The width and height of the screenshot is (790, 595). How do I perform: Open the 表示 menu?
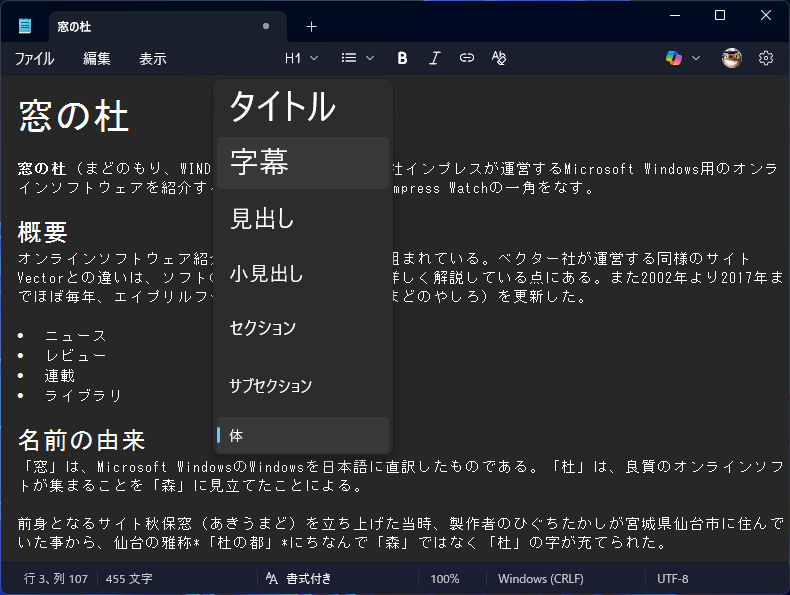[153, 58]
